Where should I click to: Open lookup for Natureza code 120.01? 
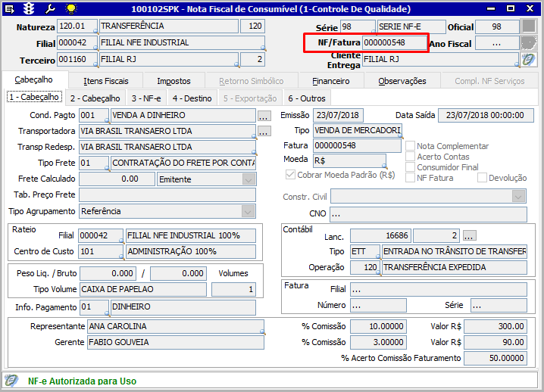pos(96,33)
